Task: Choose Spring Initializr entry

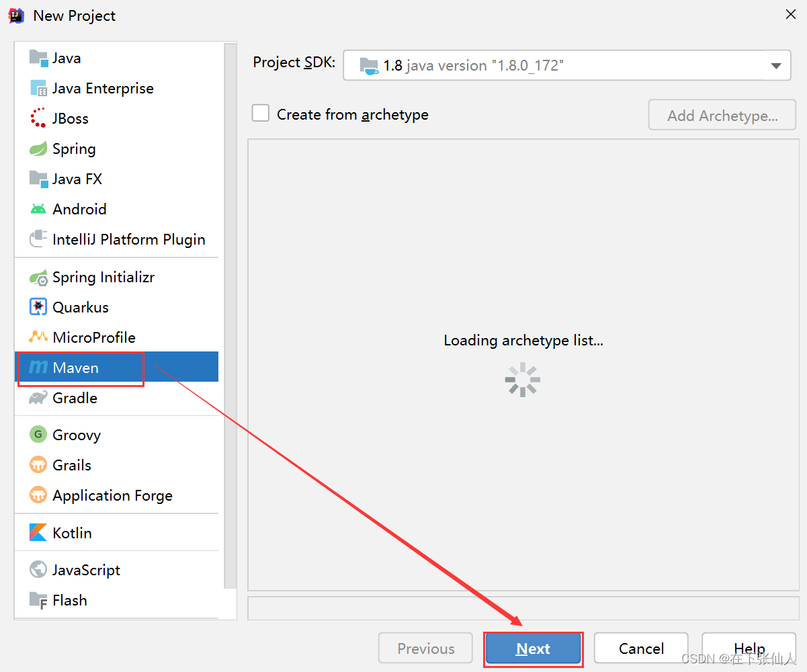Action: tap(103, 277)
